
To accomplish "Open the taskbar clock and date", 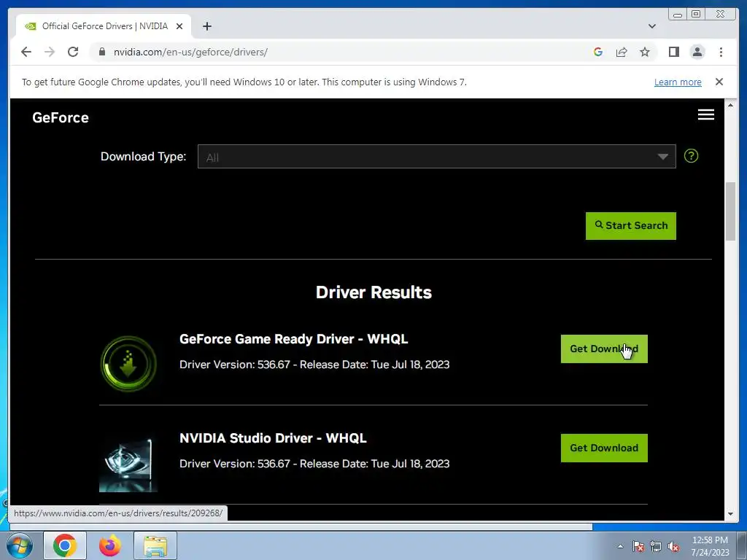I will (x=710, y=546).
